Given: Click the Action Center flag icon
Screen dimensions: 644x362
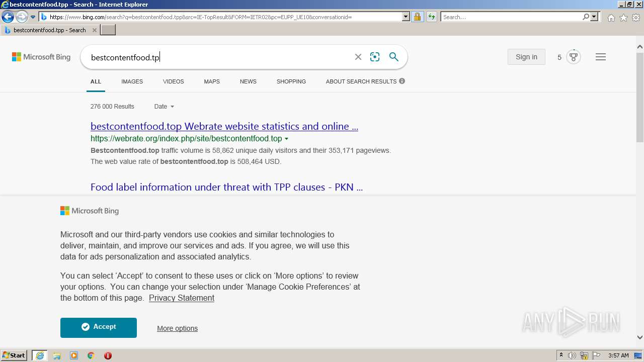Looking at the screenshot, I should 596,355.
